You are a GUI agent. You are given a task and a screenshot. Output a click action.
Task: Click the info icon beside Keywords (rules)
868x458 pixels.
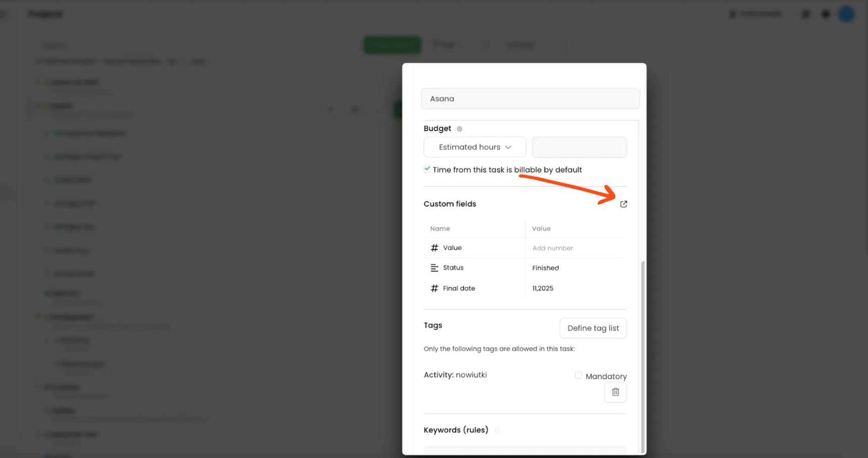[x=497, y=431]
